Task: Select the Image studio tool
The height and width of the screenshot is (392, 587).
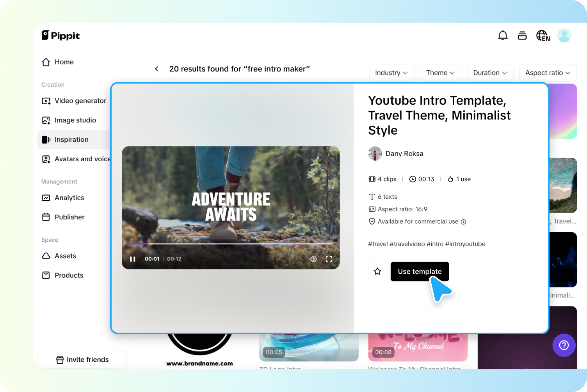Action: [x=75, y=120]
